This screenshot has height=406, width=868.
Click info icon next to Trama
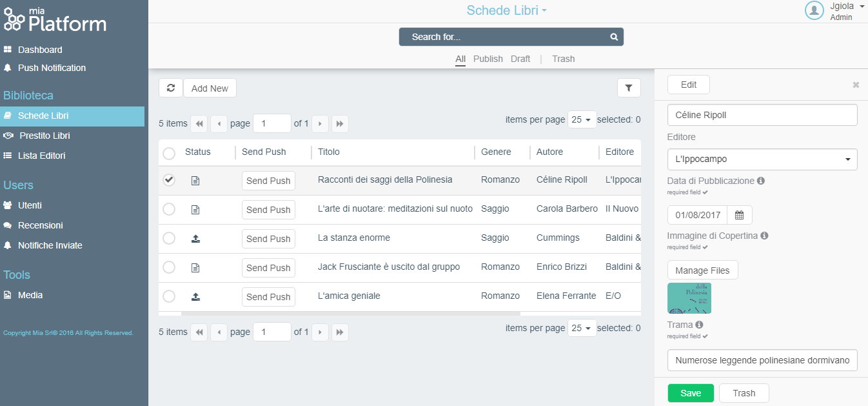(700, 325)
